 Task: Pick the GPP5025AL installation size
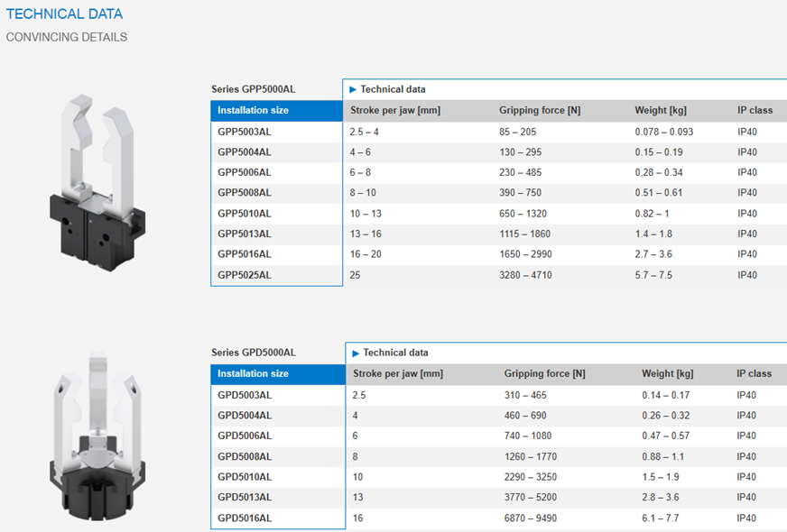[x=245, y=275]
